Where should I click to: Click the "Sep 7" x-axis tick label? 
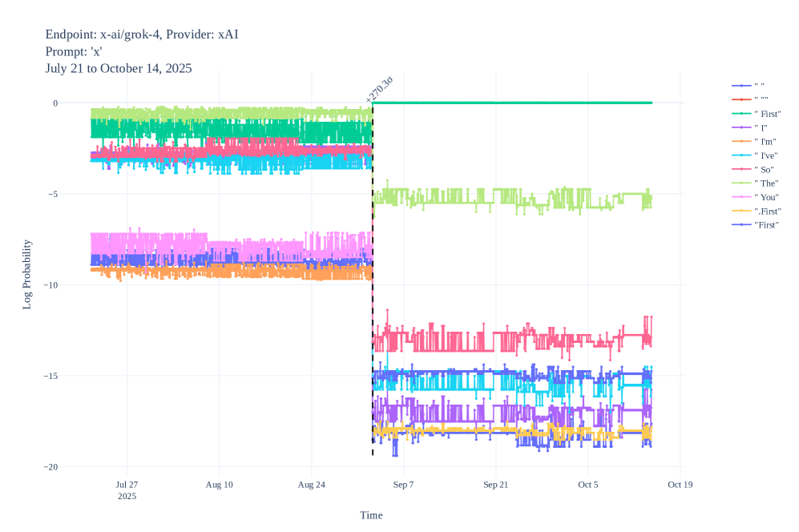click(404, 485)
